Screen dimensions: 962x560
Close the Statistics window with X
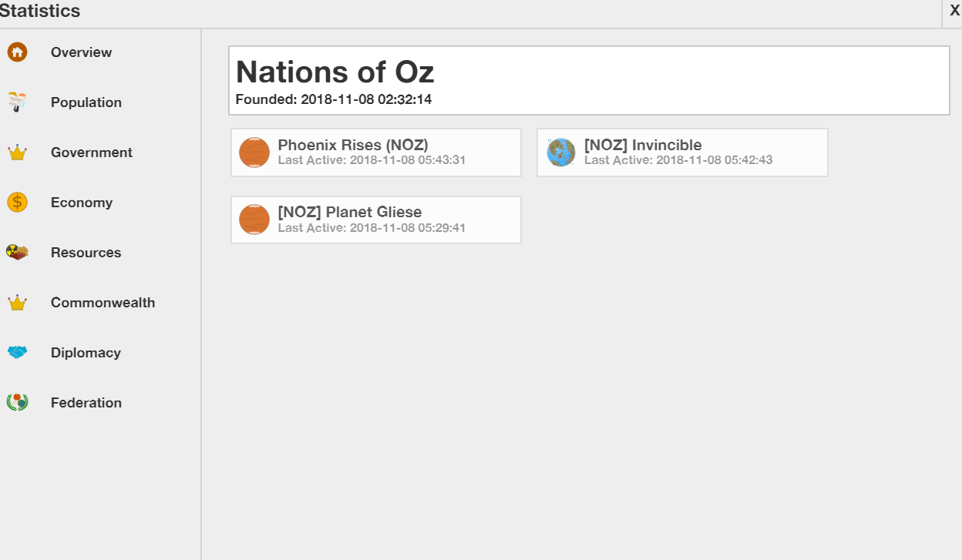(954, 10)
